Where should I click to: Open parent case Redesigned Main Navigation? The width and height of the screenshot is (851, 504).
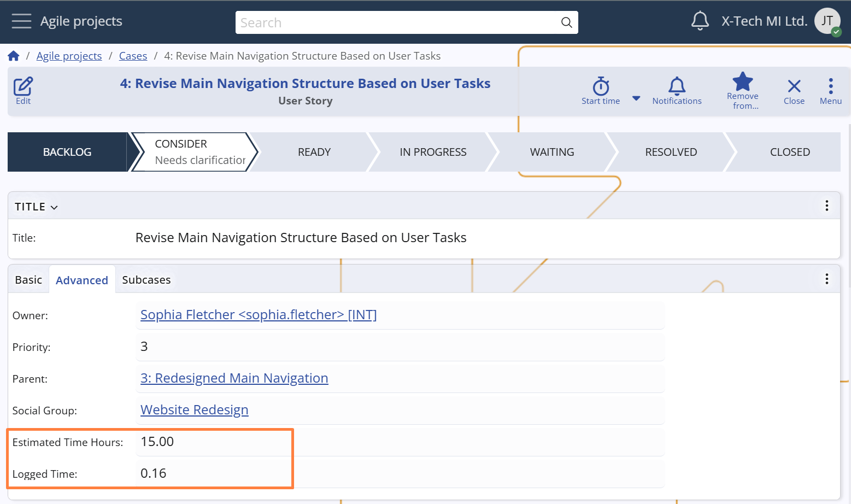point(234,378)
